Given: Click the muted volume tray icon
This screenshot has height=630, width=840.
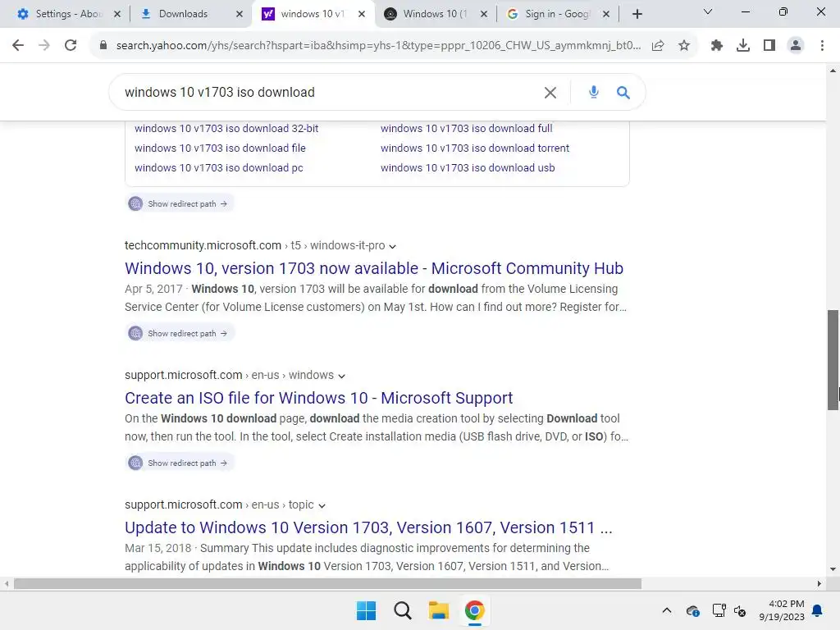Looking at the screenshot, I should 740,610.
